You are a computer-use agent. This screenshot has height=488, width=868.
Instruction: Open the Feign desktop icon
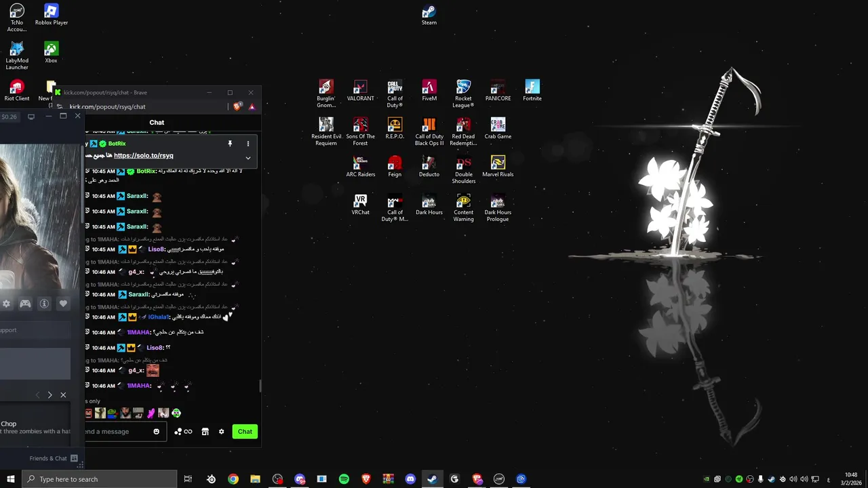[x=395, y=167]
